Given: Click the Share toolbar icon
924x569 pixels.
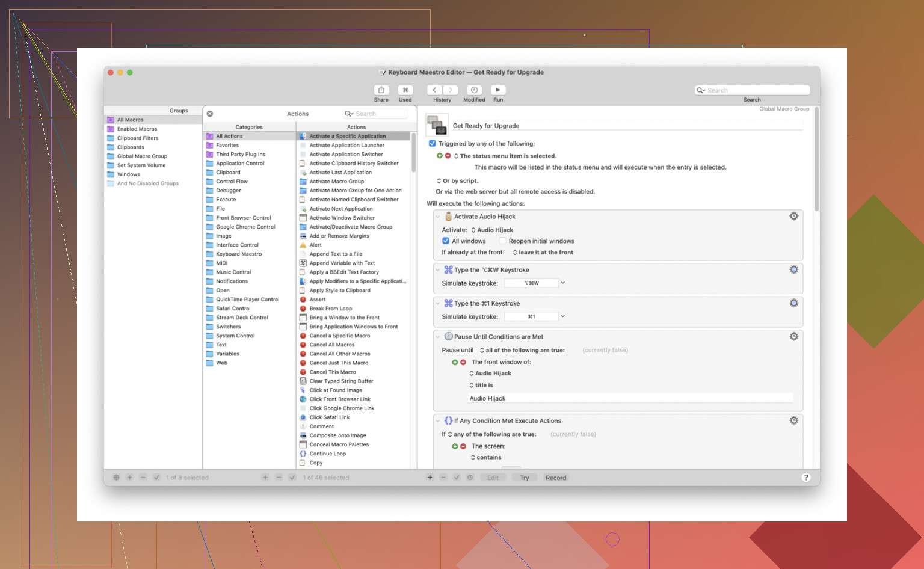Looking at the screenshot, I should [x=381, y=90].
